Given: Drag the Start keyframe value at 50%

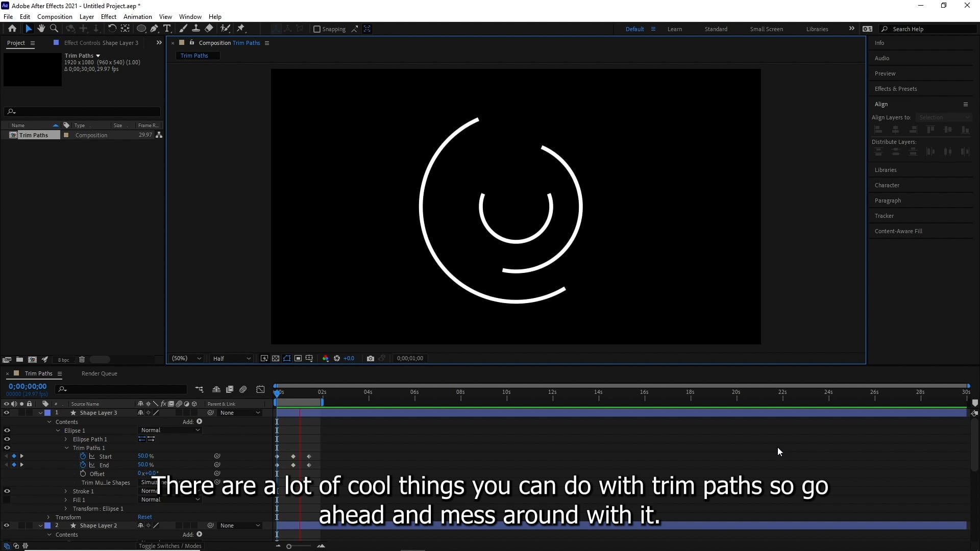Looking at the screenshot, I should coord(145,456).
